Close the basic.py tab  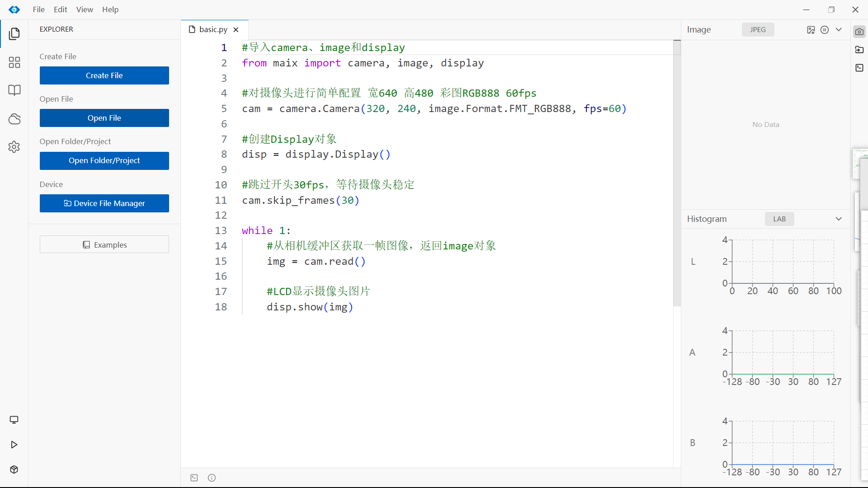pyautogui.click(x=236, y=30)
